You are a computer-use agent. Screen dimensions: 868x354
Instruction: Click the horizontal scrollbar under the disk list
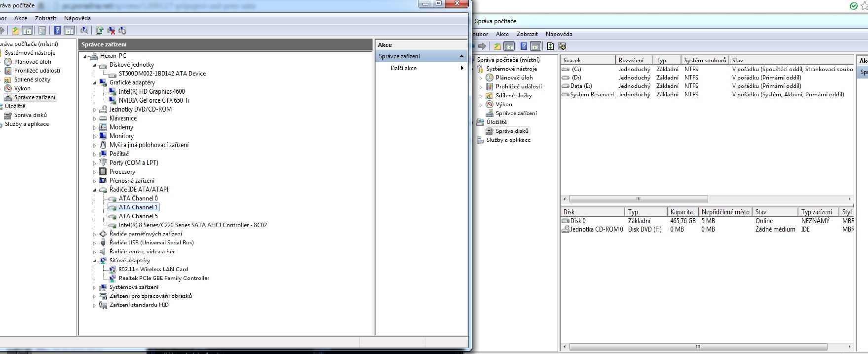(698, 347)
